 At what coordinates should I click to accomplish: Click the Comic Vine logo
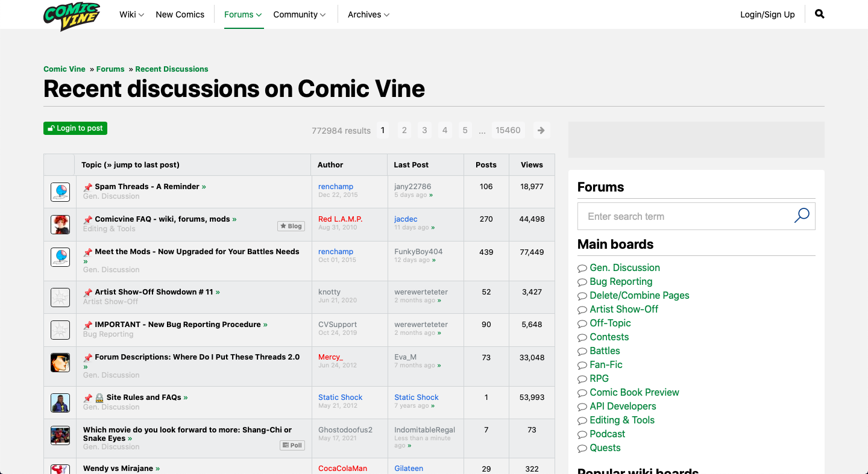click(72, 16)
